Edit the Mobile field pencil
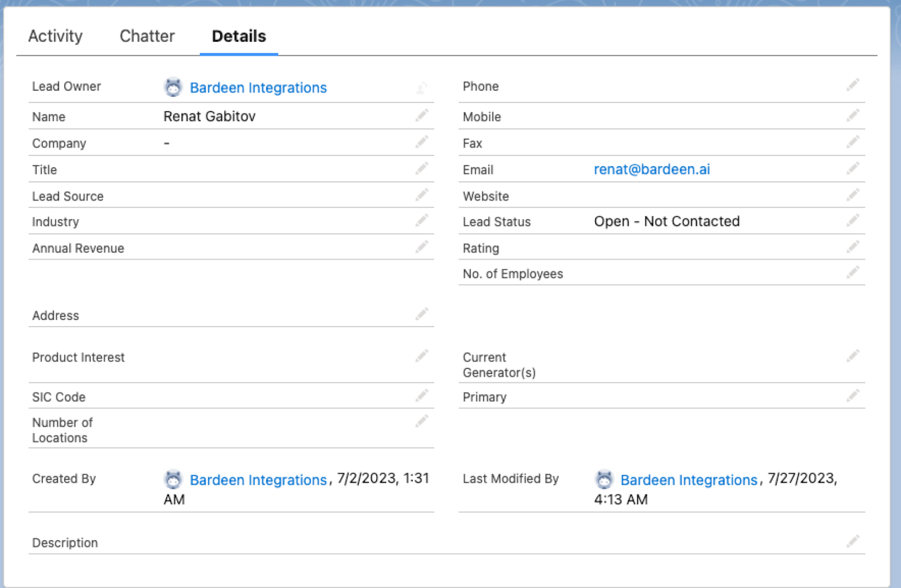 [853, 115]
